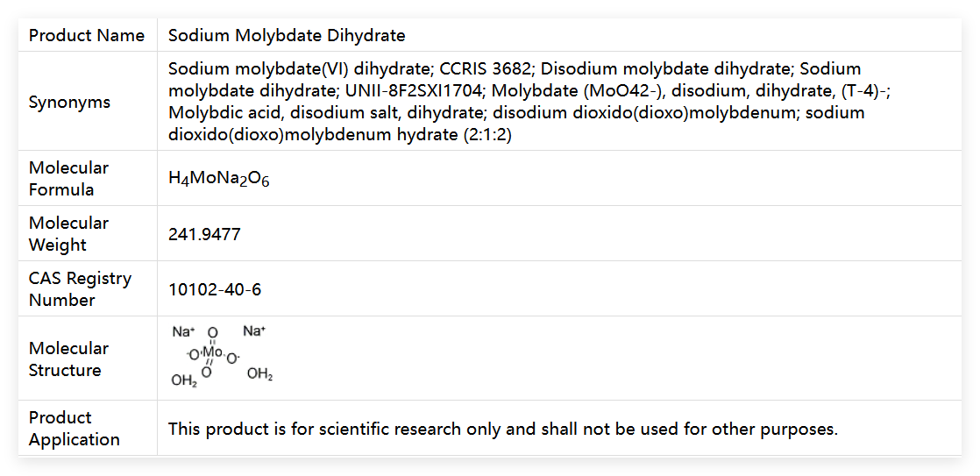Screen dimensions: 980x476
Task: Click the left OH2 water molecule label
Action: coord(184,380)
